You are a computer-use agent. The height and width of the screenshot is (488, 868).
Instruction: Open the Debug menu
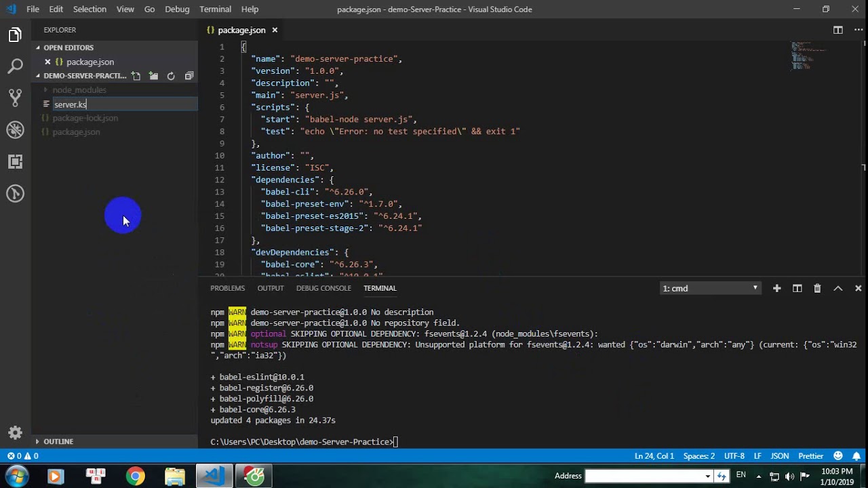(177, 9)
